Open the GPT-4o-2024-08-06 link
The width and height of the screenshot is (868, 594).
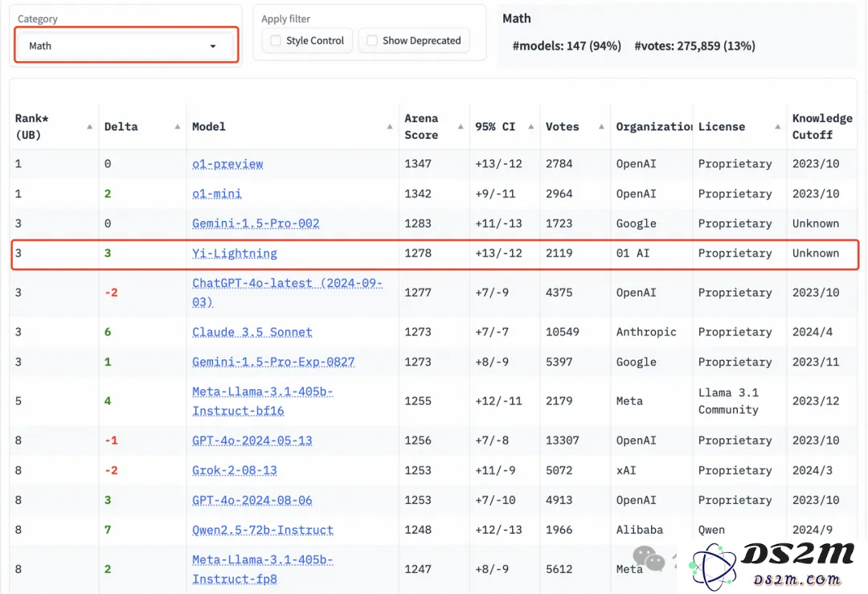click(x=252, y=501)
